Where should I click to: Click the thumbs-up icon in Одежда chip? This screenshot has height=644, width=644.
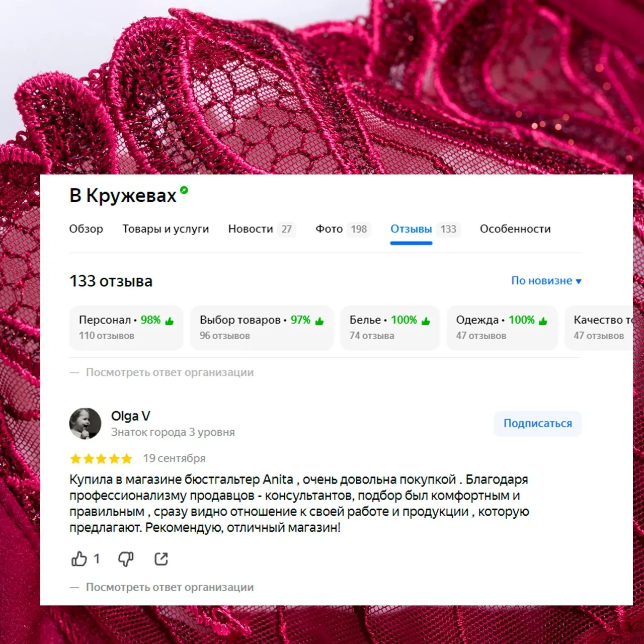point(543,321)
